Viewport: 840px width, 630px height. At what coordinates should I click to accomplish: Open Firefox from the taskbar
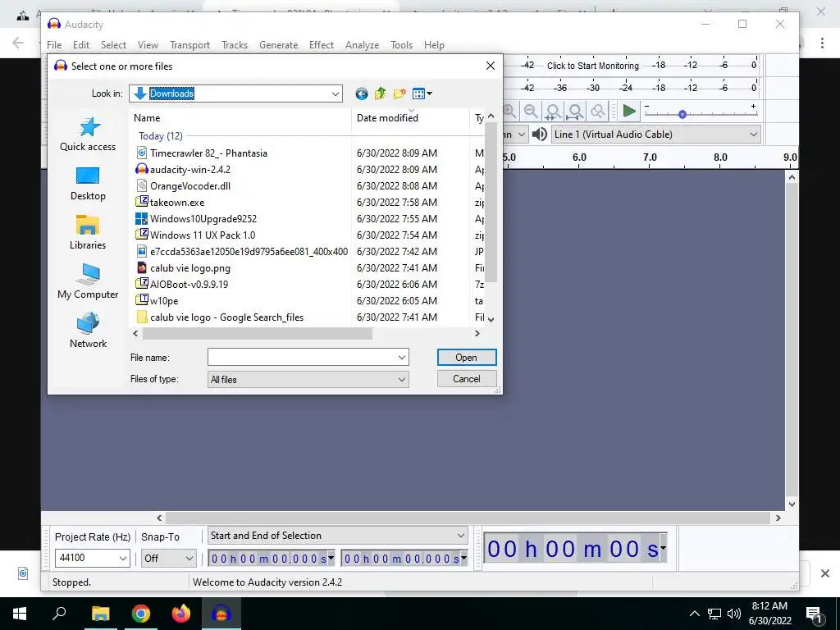181,614
